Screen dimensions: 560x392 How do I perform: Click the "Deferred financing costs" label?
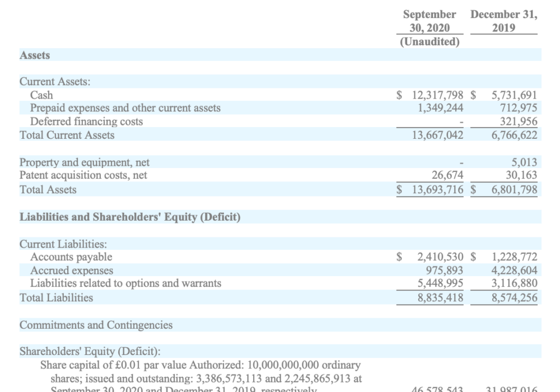point(86,122)
